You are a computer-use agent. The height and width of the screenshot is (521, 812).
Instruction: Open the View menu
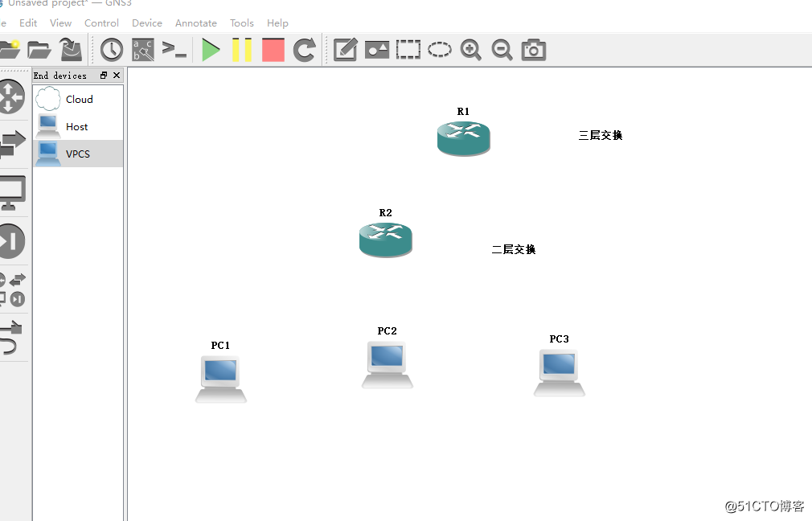[60, 23]
